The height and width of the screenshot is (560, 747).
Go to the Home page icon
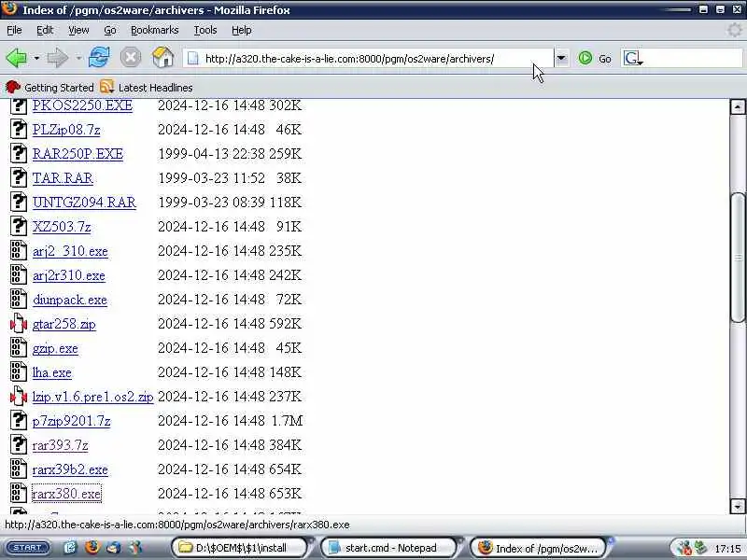click(162, 58)
